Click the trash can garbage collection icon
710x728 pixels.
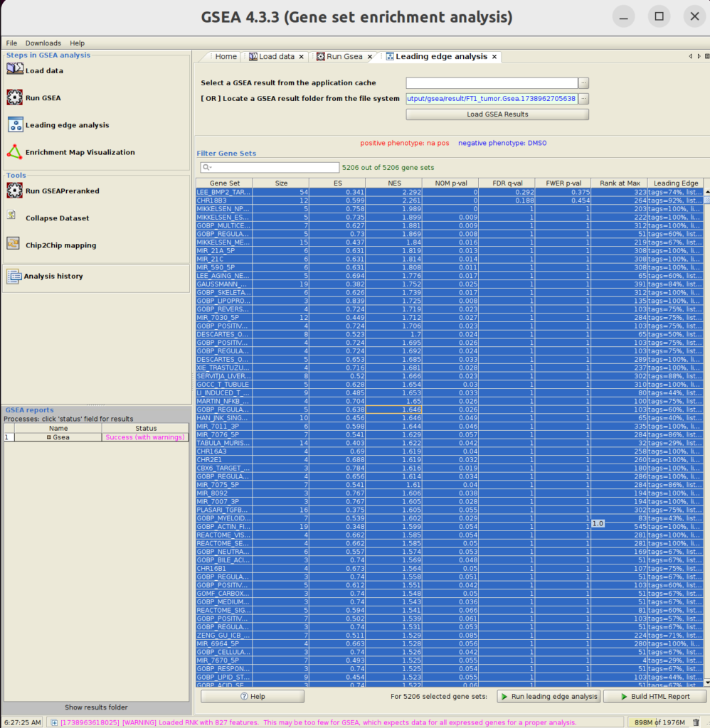696,722
